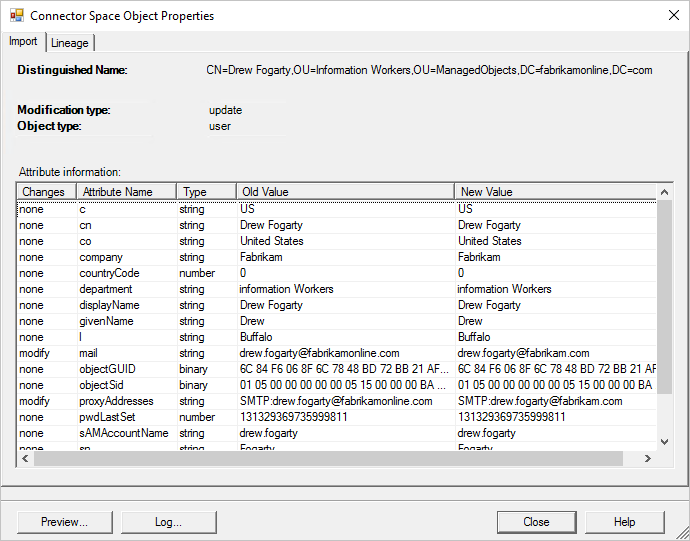Select the objectGUID attribute row
Screen dimensions: 690x541
(109, 369)
